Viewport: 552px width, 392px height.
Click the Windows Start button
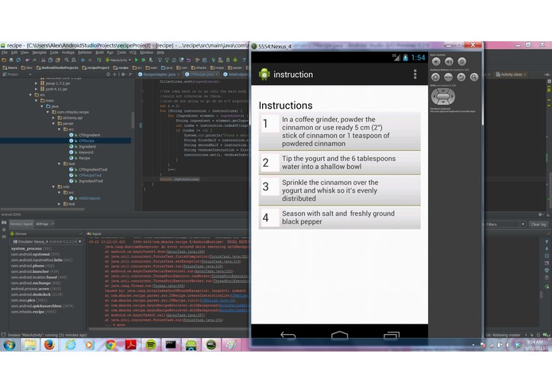point(10,345)
